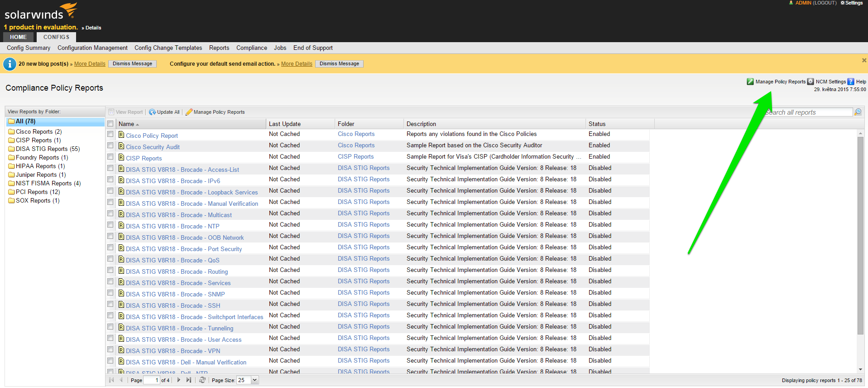Click the Search all reports field

[808, 112]
